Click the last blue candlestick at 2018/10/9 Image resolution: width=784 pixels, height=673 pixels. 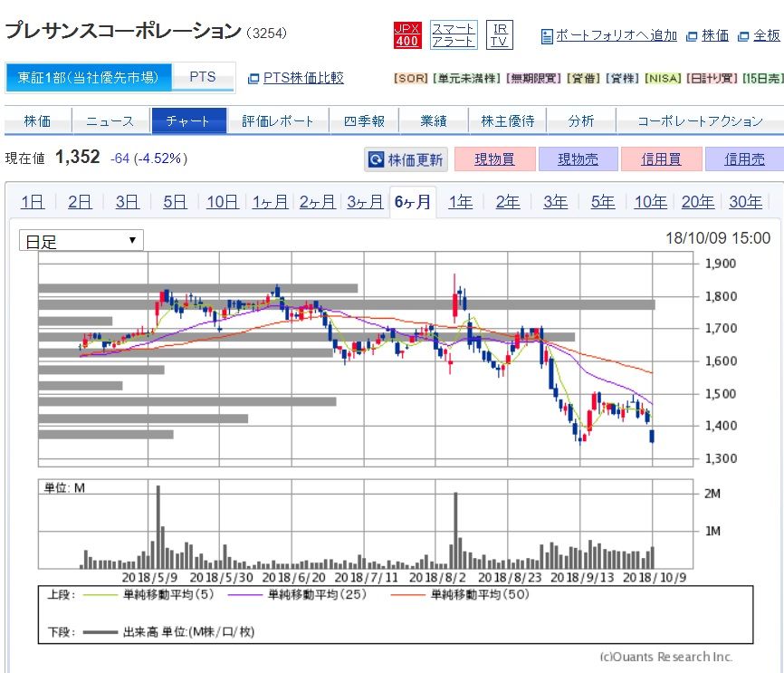652,436
